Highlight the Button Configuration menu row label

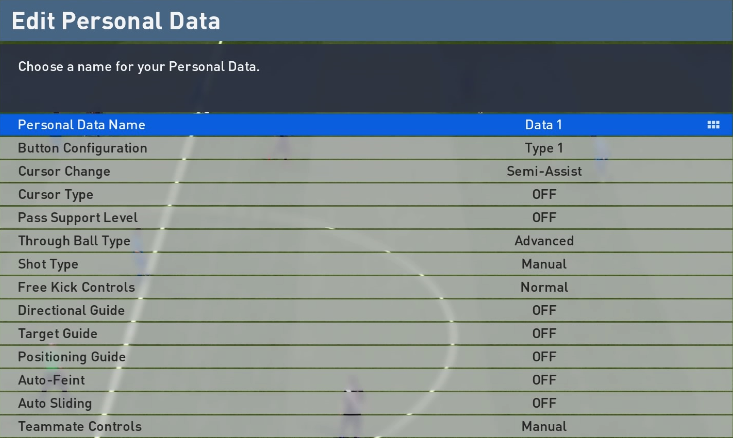point(82,148)
